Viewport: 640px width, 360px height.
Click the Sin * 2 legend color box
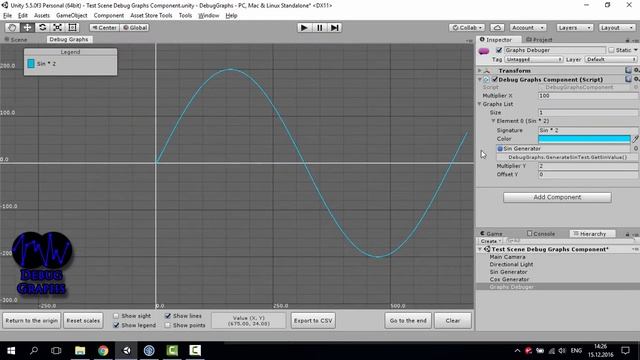click(31, 64)
